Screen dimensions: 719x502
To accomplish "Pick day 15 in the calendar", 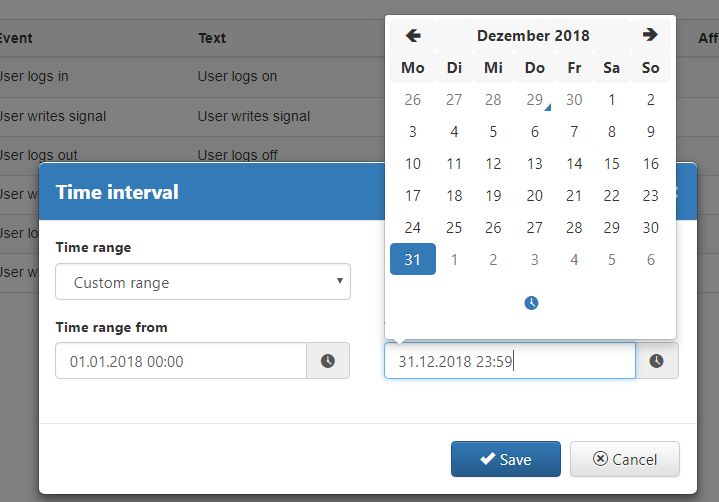I will [611, 164].
